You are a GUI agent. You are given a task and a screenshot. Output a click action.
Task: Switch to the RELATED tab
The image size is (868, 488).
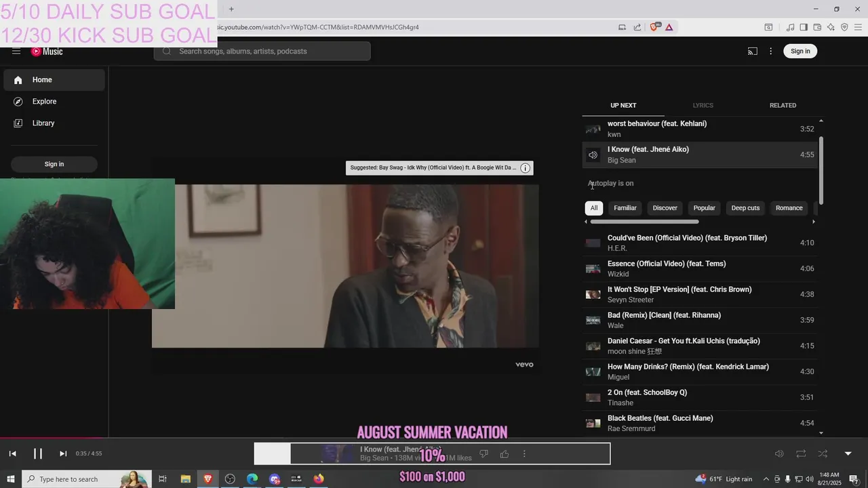pos(783,106)
